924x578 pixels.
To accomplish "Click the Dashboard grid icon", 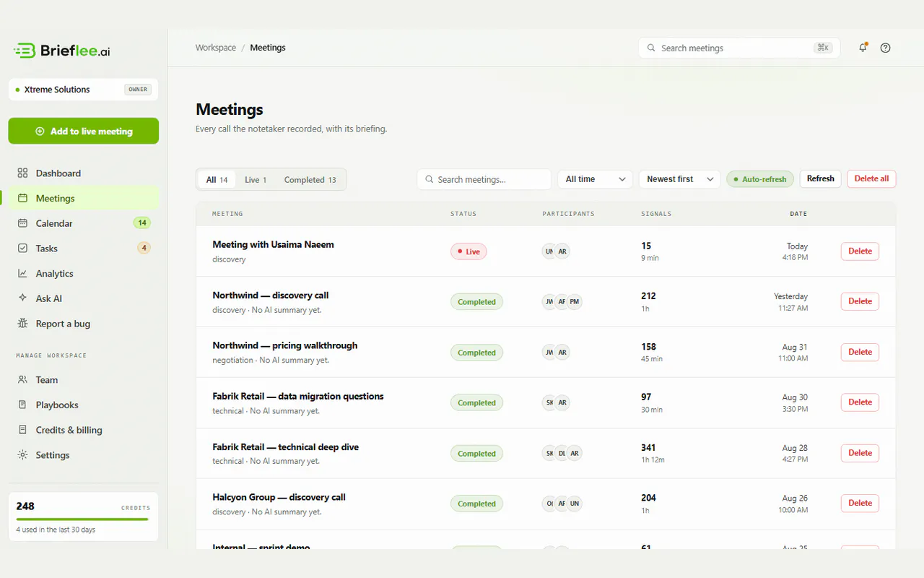I will tap(22, 173).
